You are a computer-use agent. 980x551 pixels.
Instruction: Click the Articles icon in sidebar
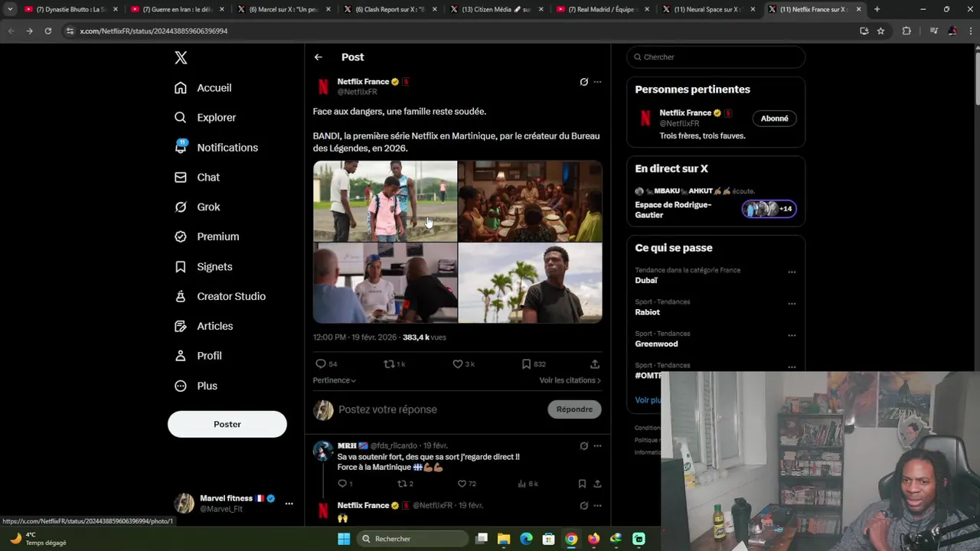coord(181,326)
